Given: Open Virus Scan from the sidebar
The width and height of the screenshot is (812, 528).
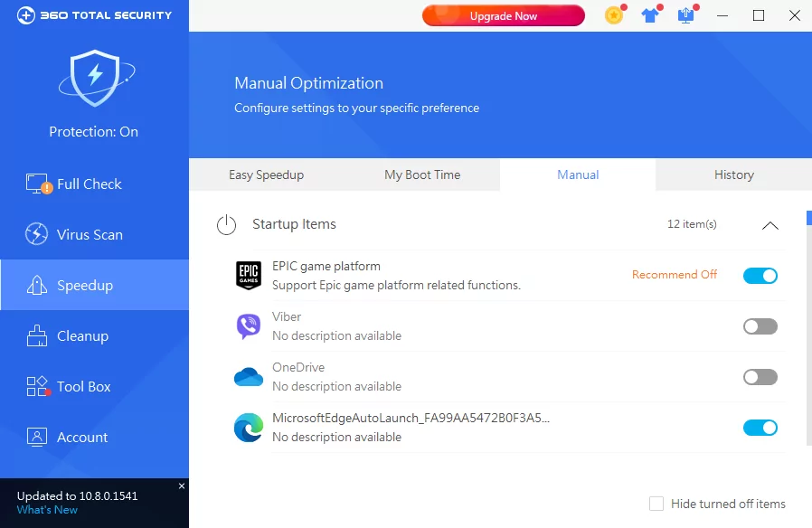Looking at the screenshot, I should coord(94,234).
